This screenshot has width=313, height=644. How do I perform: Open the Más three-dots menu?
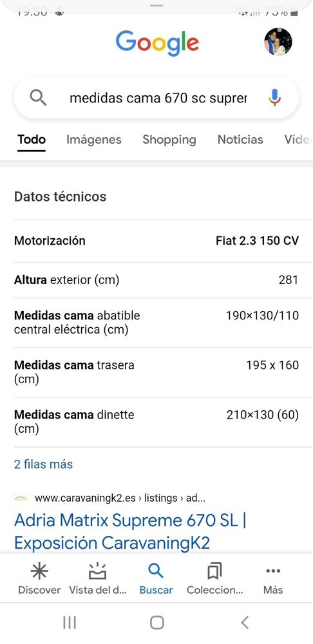(273, 571)
